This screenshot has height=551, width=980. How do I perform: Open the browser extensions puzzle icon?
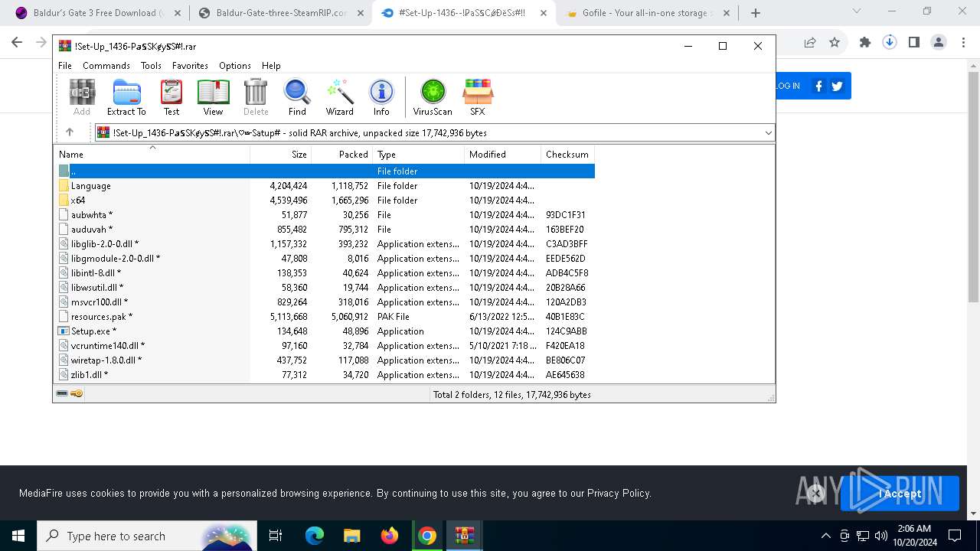point(865,43)
